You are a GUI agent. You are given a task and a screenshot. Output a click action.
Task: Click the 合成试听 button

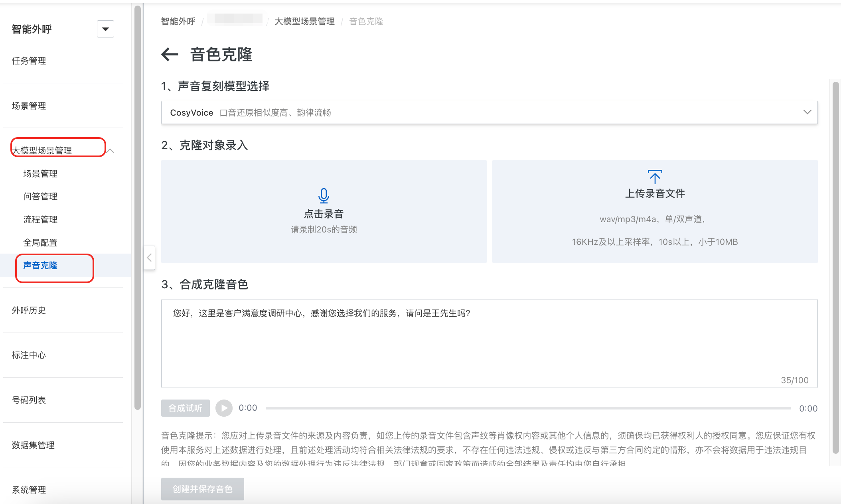[x=185, y=408]
